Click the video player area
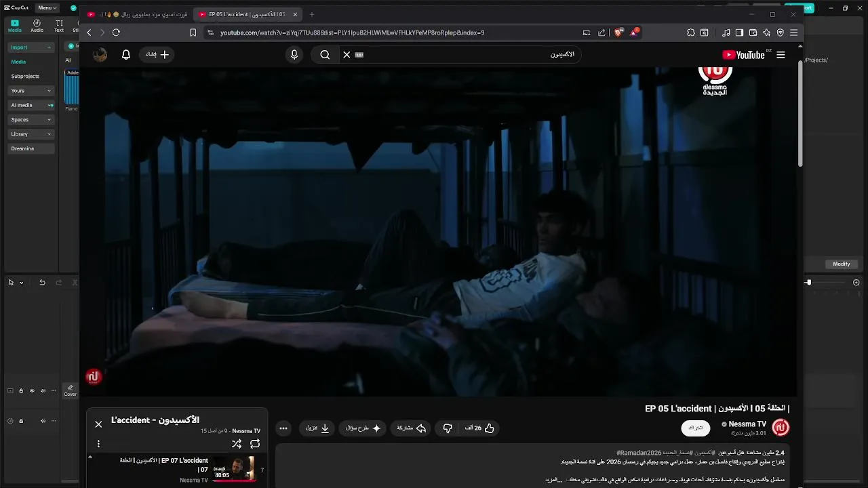Viewport: 868px width, 488px height. [x=438, y=231]
